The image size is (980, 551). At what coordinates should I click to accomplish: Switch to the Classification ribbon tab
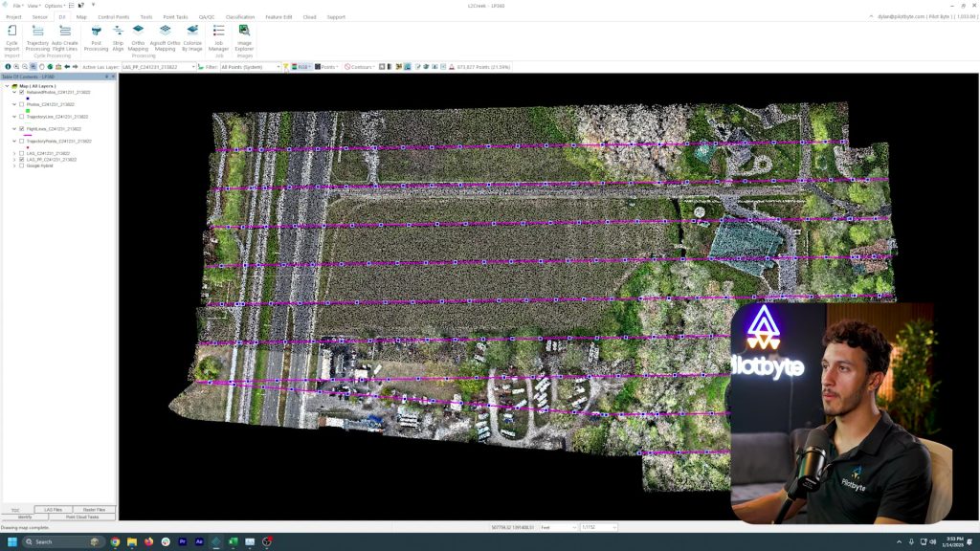point(239,16)
